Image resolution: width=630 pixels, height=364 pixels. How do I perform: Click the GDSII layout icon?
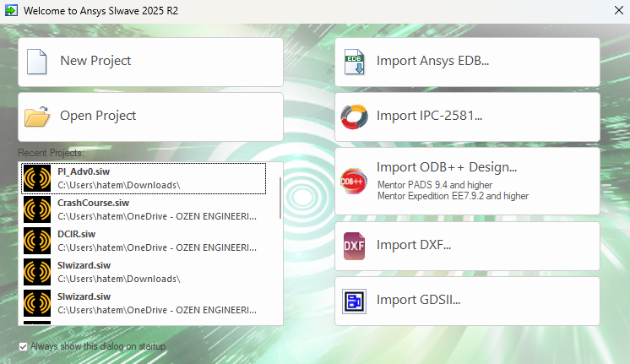coord(354,300)
